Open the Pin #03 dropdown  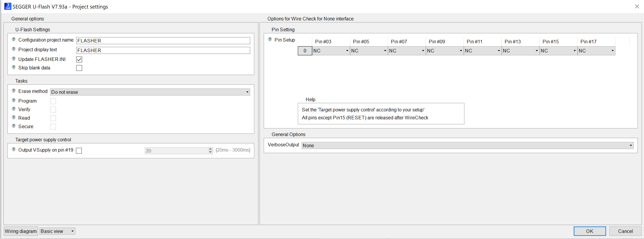point(331,51)
